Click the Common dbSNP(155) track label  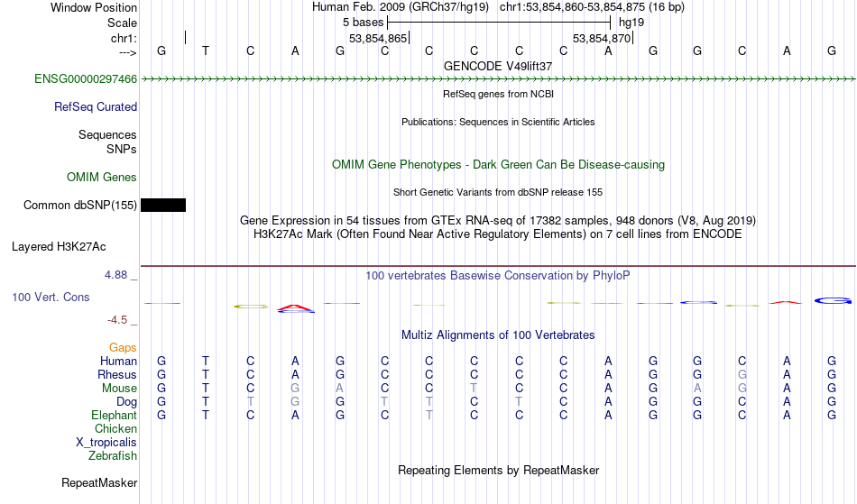pyautogui.click(x=79, y=206)
